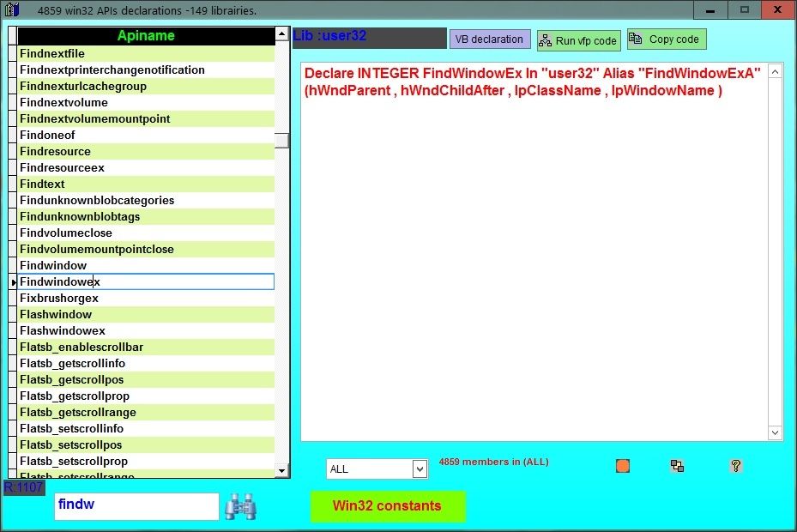The width and height of the screenshot is (797, 532).
Task: Click the binoculars search icon
Action: click(240, 506)
